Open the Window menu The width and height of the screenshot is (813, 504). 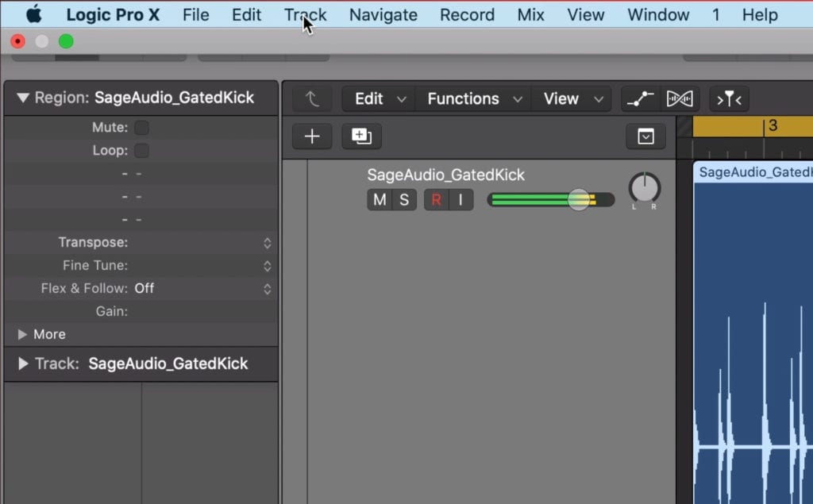[658, 14]
